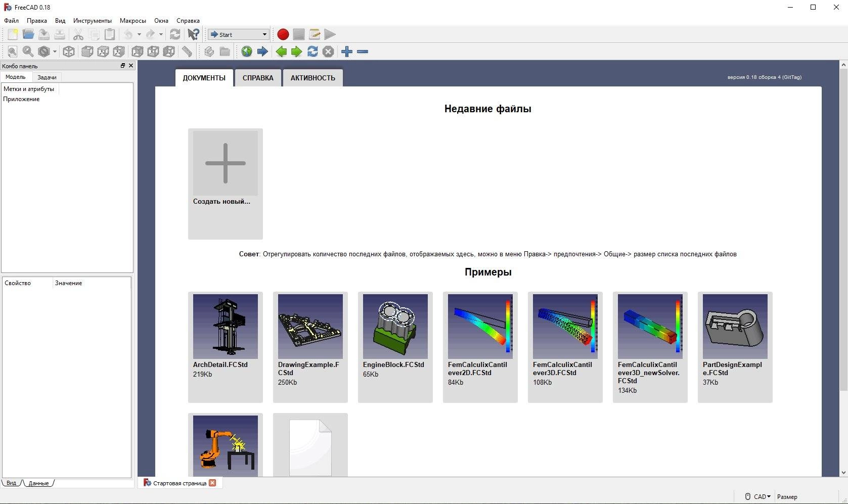Switch to СПРАВКА tab

pyautogui.click(x=258, y=78)
